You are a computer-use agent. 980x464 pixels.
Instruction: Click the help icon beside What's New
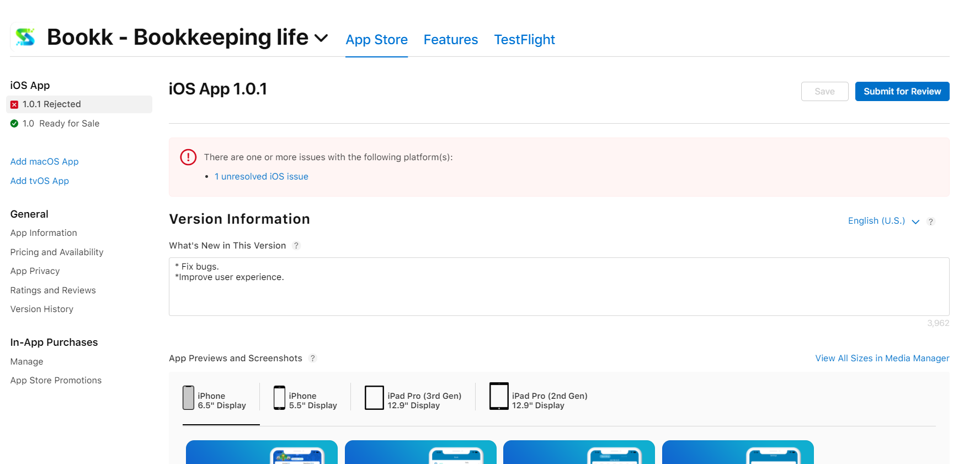point(296,246)
